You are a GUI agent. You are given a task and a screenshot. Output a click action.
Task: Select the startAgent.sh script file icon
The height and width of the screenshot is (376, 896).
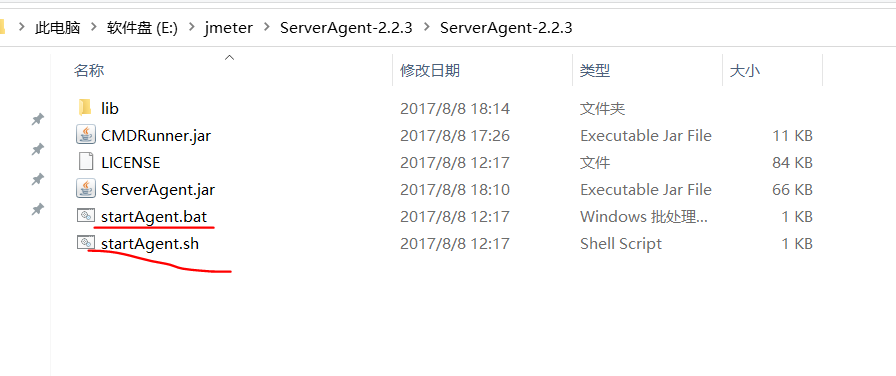(x=85, y=243)
